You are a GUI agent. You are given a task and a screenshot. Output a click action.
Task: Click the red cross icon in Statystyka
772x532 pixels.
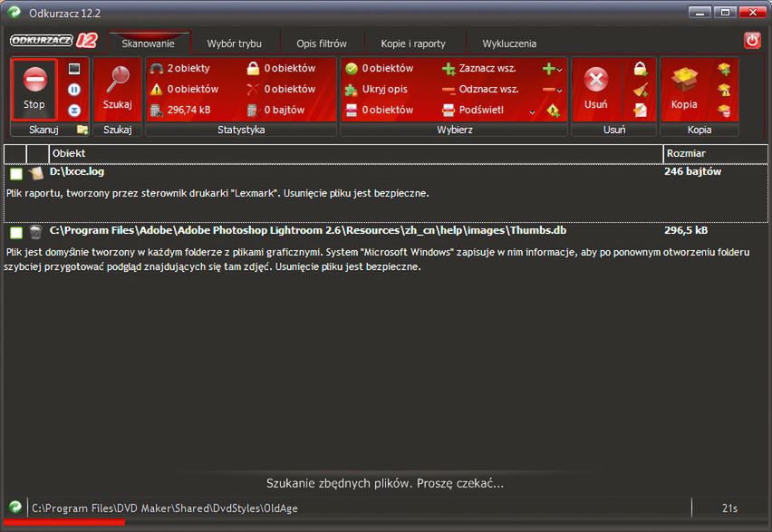253,89
